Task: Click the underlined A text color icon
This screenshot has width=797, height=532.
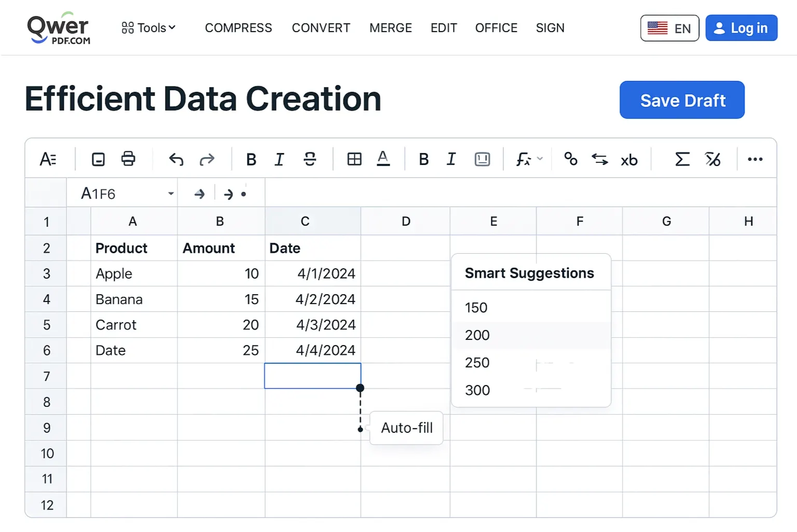Action: pyautogui.click(x=383, y=158)
